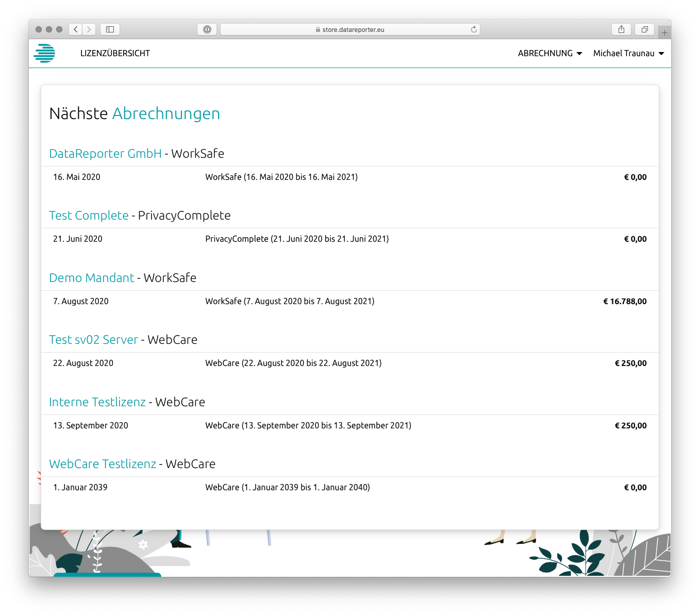The image size is (700, 615).
Task: Click the DataReporter logo icon
Action: (x=45, y=53)
